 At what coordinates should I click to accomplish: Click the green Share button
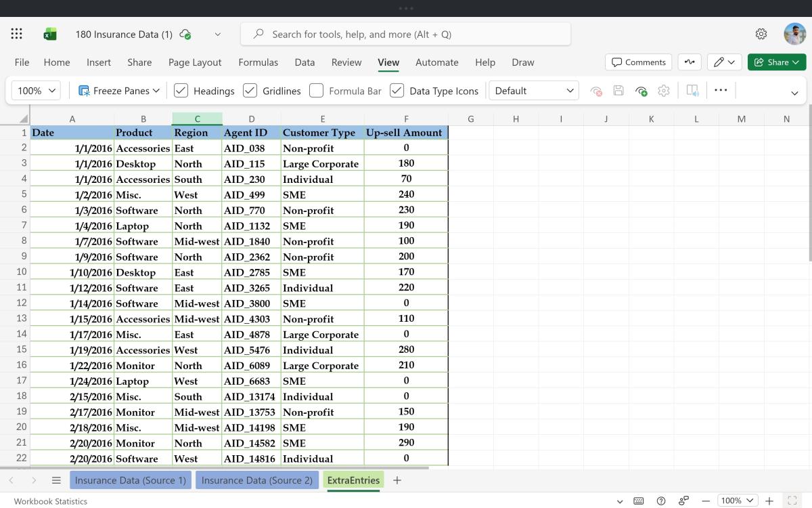tap(777, 62)
